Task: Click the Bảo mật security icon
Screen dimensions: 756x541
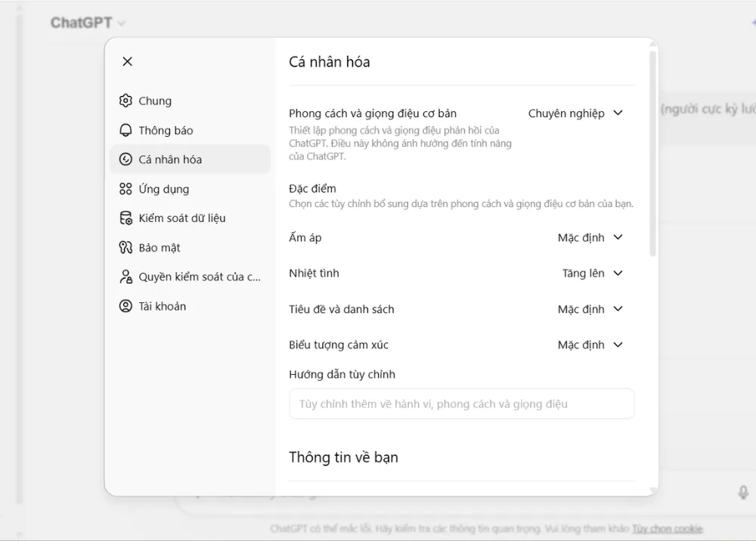Action: click(x=125, y=248)
